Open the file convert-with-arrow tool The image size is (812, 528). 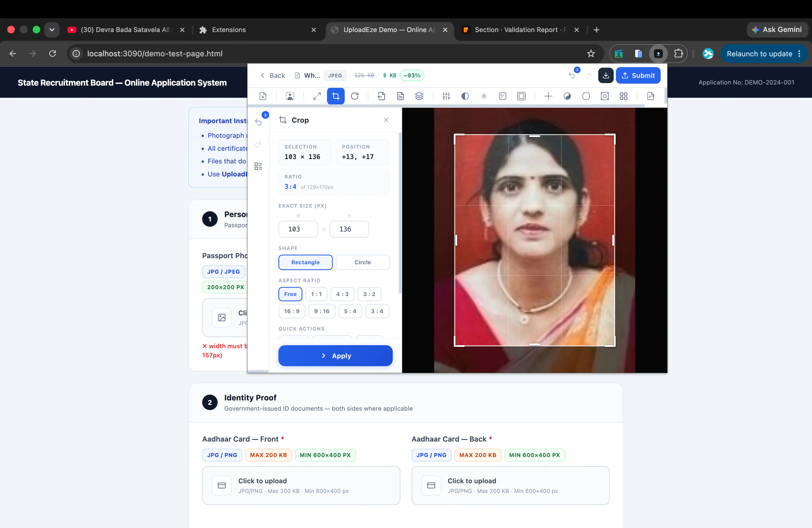click(381, 96)
